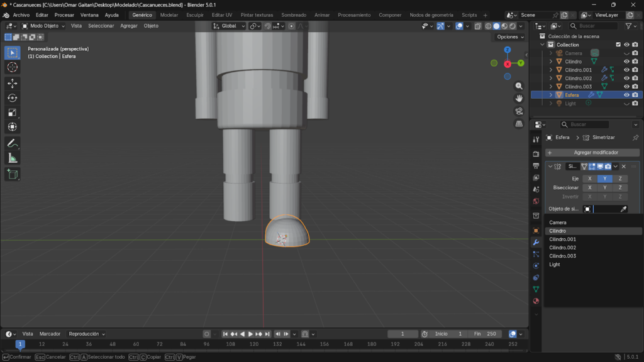Viewport: 644px width, 362px height.
Task: Click the Agregar modificador button
Action: tap(592, 153)
